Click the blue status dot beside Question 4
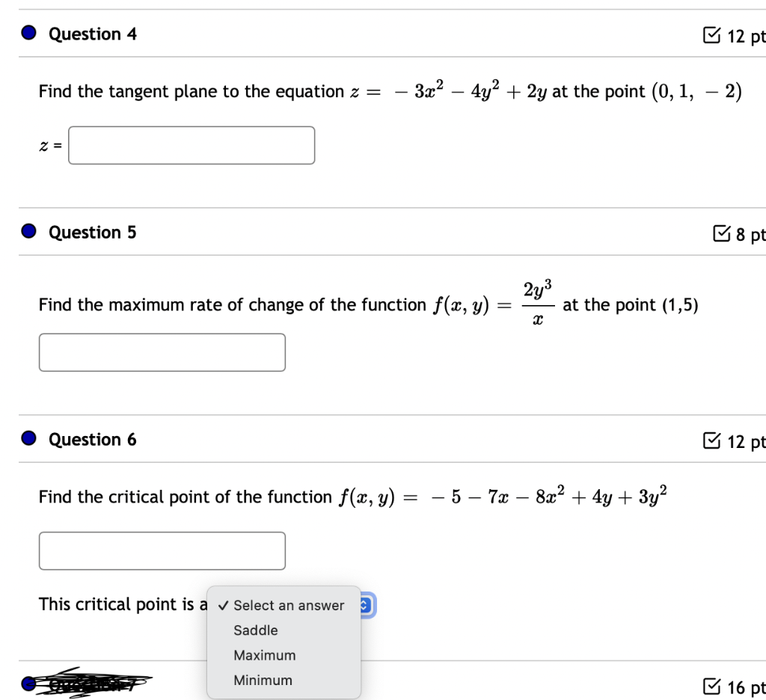This screenshot has height=700, width=766. coord(28,32)
